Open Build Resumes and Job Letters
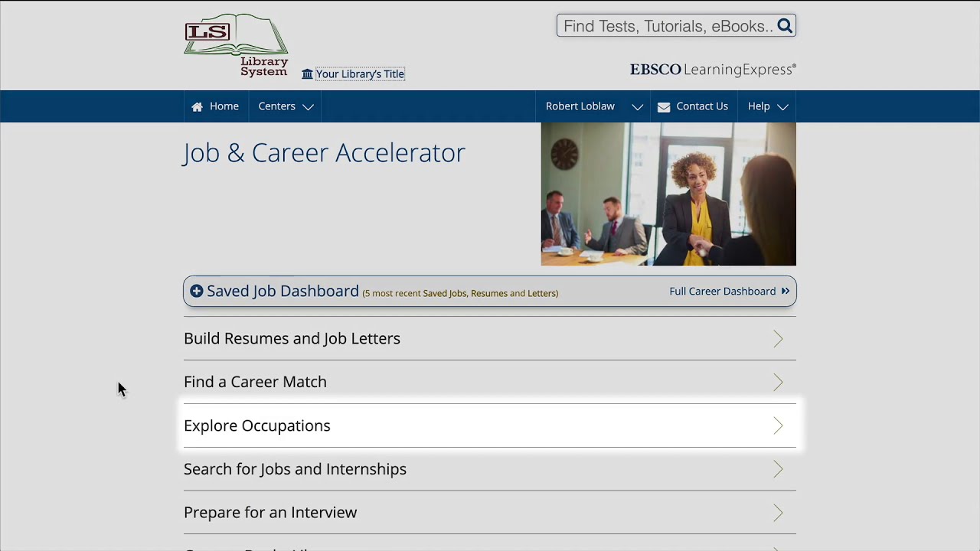The height and width of the screenshot is (551, 980). pos(490,338)
